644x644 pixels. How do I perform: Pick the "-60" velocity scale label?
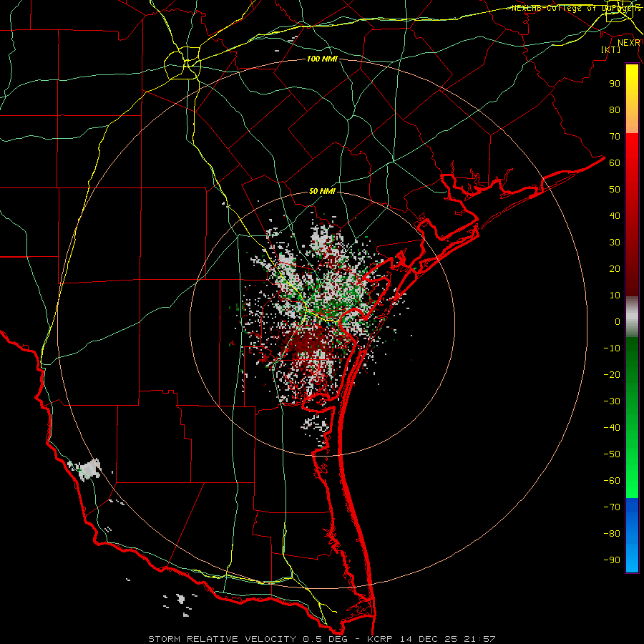[612, 481]
